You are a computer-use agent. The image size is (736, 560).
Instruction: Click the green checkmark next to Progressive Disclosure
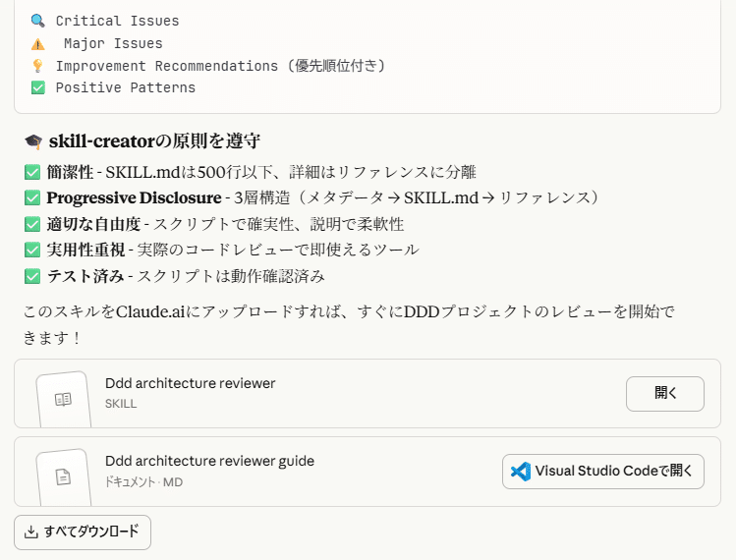[32, 197]
